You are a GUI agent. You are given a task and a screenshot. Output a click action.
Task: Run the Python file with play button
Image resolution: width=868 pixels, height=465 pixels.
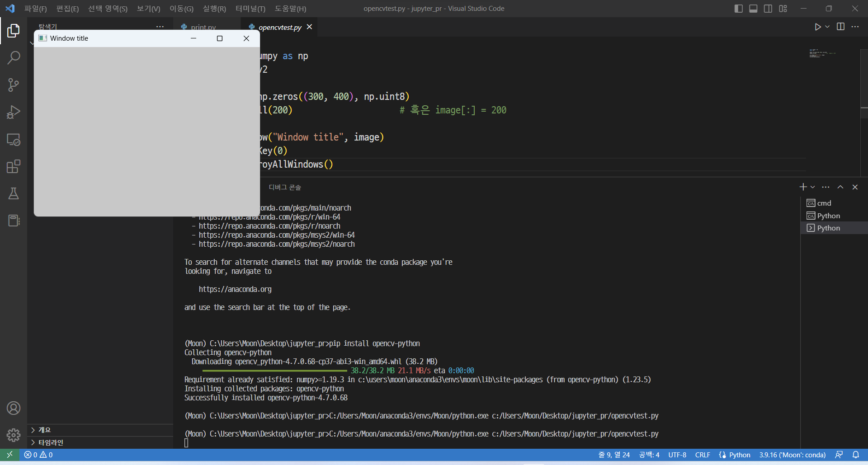pyautogui.click(x=817, y=27)
